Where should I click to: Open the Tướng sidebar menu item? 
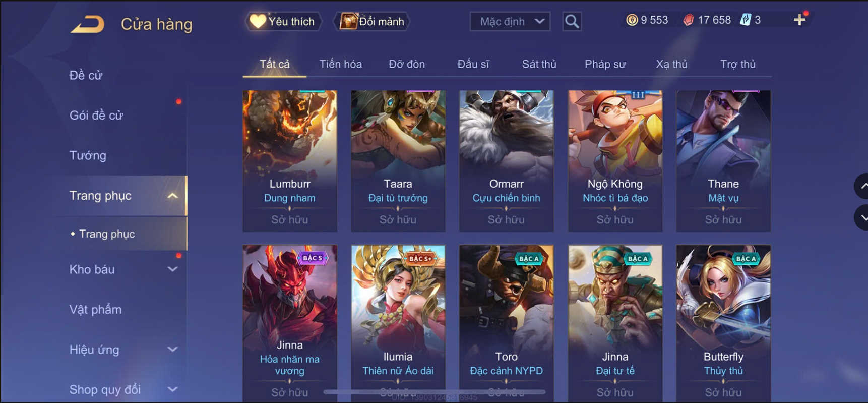(88, 155)
